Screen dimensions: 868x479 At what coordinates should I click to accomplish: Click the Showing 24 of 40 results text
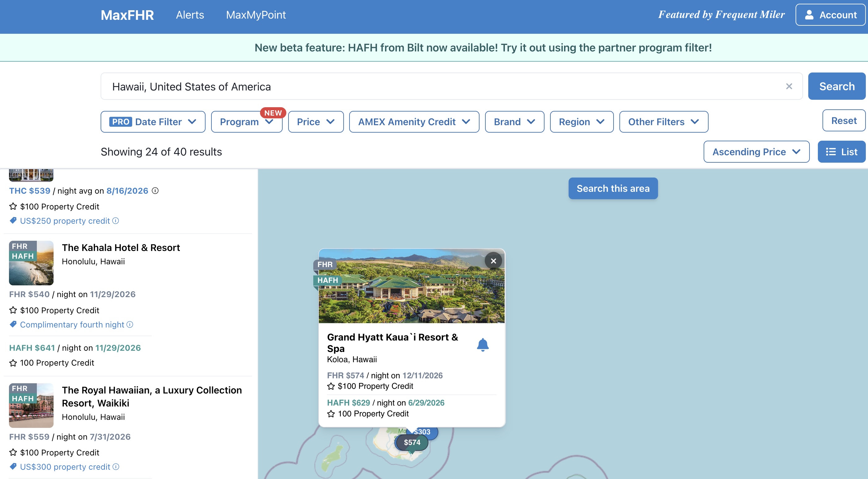(x=161, y=152)
